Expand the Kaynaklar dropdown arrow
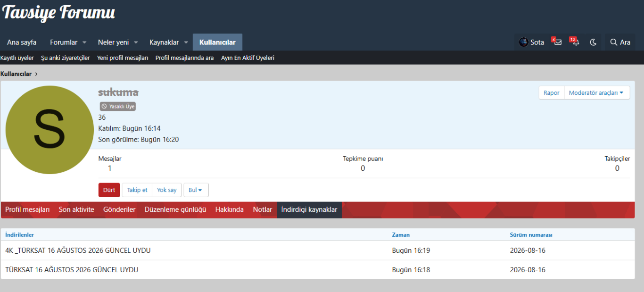Viewport: 644px width, 292px height. click(x=186, y=42)
